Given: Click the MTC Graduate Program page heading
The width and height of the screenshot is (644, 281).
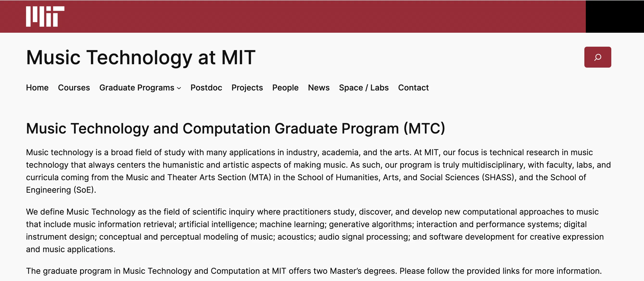Looking at the screenshot, I should point(235,128).
